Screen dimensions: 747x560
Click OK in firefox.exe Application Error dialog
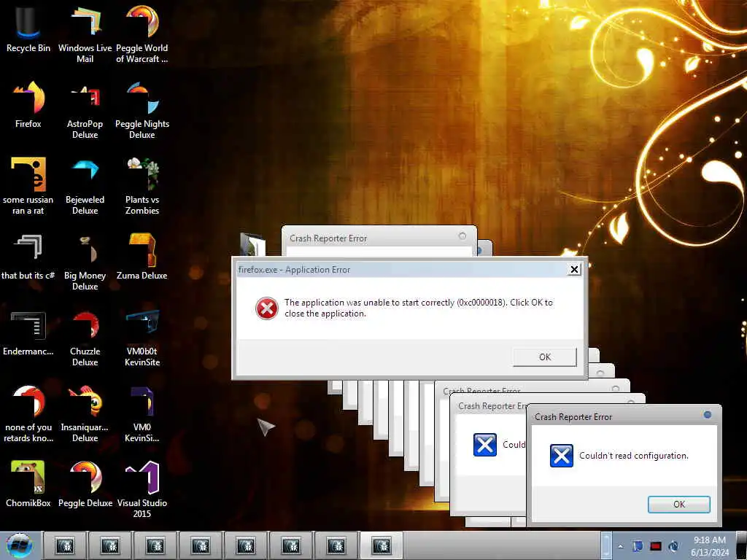click(544, 357)
